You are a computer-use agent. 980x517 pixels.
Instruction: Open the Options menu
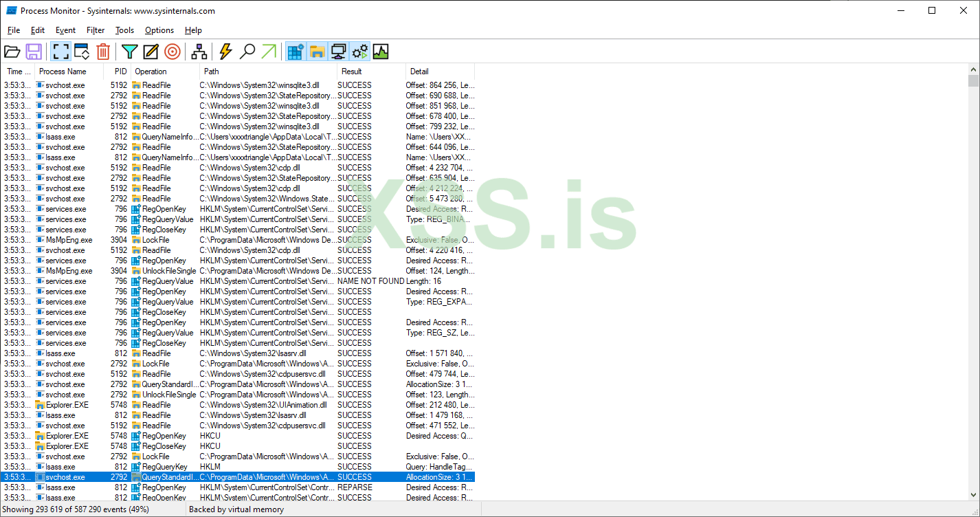click(x=159, y=30)
